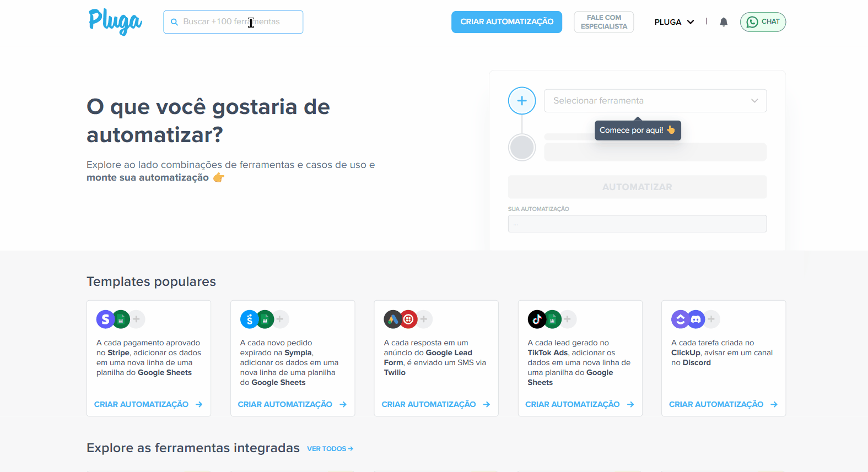Click the search magnifier icon

point(174,22)
